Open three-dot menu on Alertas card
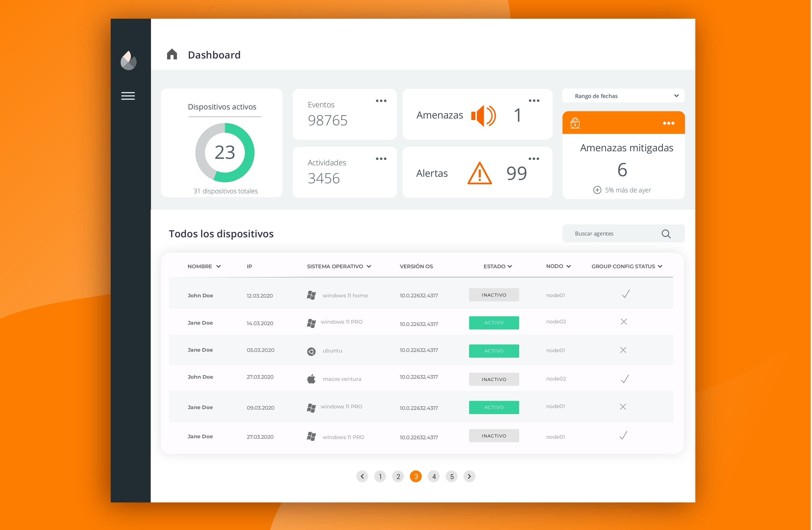Image resolution: width=812 pixels, height=530 pixels. [534, 159]
